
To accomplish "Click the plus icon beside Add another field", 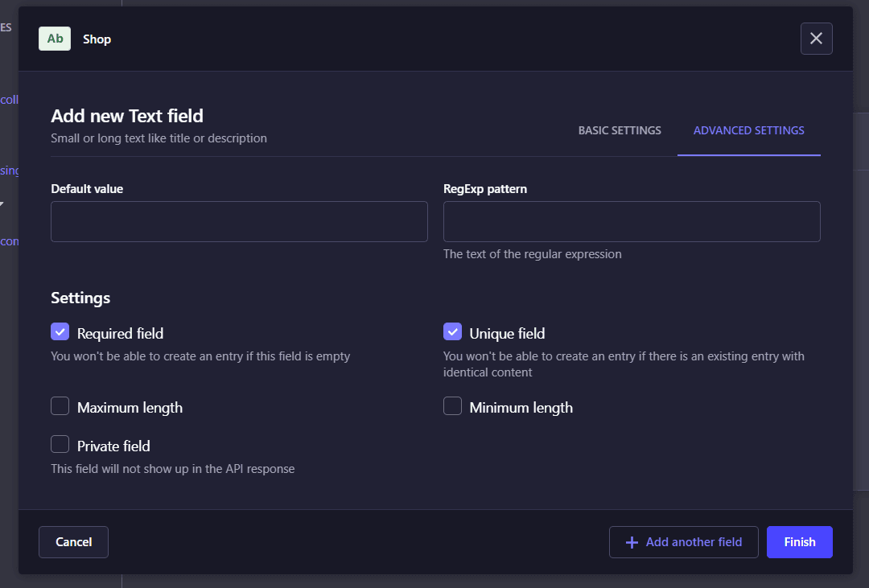I will [x=632, y=542].
